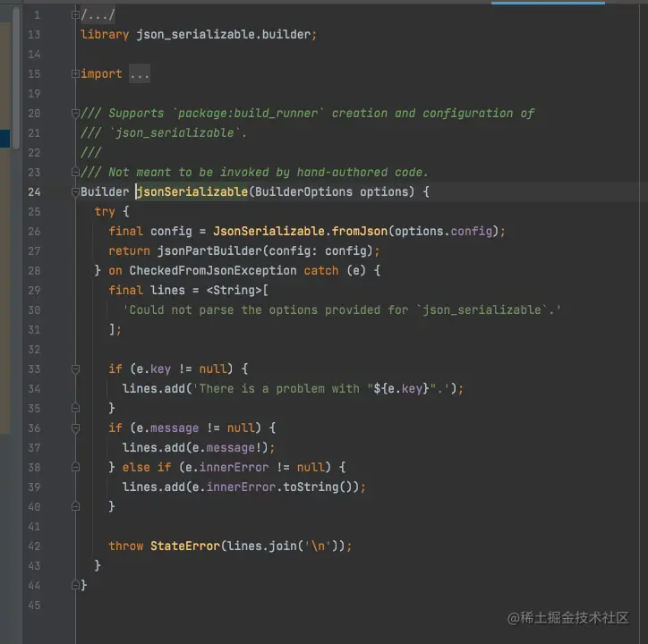This screenshot has height=644, width=648.
Task: Click the highlighted 'jsonSerializable' function name
Action: coord(192,191)
